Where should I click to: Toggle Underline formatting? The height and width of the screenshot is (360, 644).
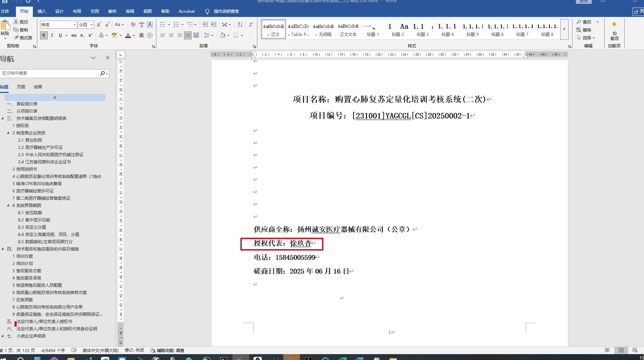click(60, 35)
